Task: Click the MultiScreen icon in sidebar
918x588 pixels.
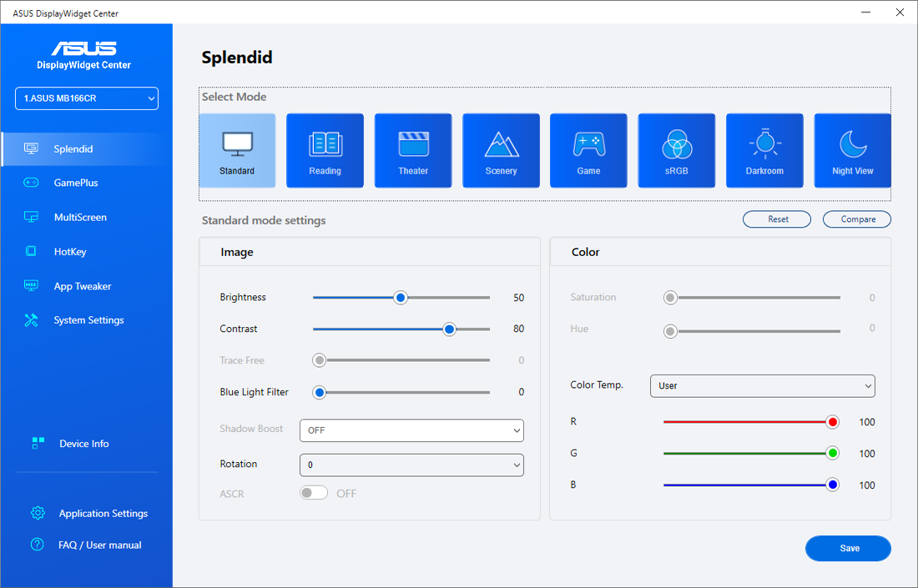Action: pyautogui.click(x=31, y=217)
